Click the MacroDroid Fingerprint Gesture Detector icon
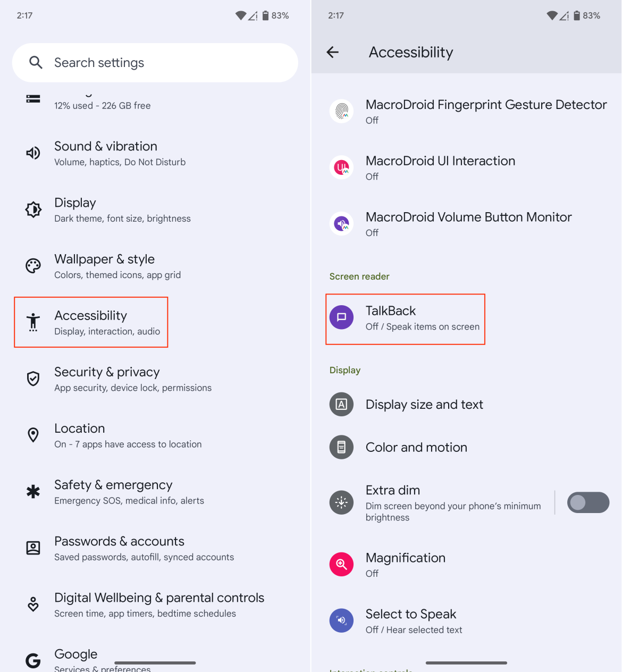Screen dimensions: 622x672 [x=341, y=111]
